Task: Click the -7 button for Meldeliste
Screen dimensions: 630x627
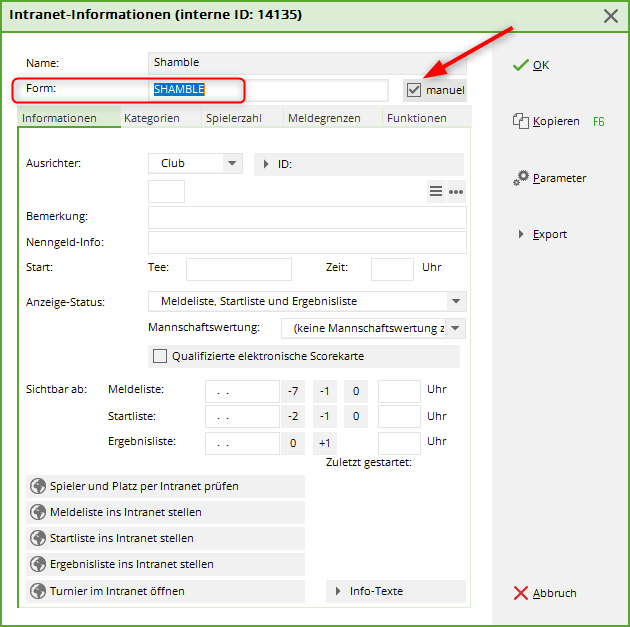Action: pos(293,390)
